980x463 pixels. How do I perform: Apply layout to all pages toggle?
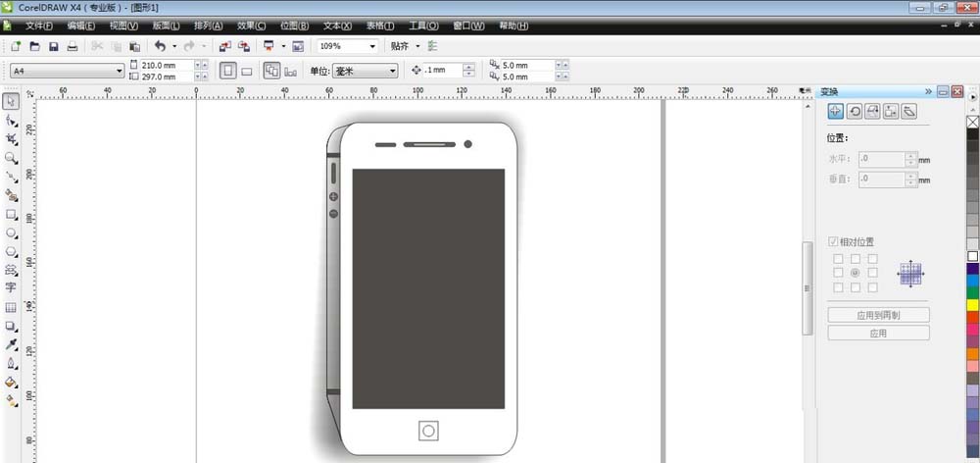(x=271, y=71)
